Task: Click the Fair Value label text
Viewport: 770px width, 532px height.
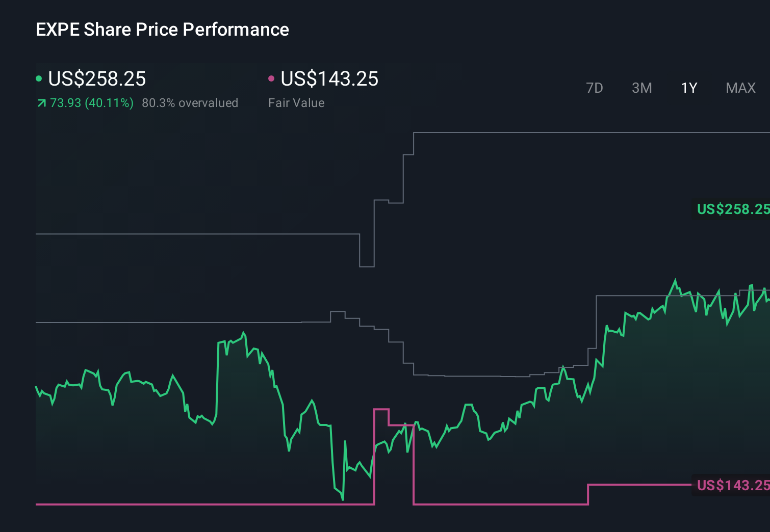Action: coord(296,103)
